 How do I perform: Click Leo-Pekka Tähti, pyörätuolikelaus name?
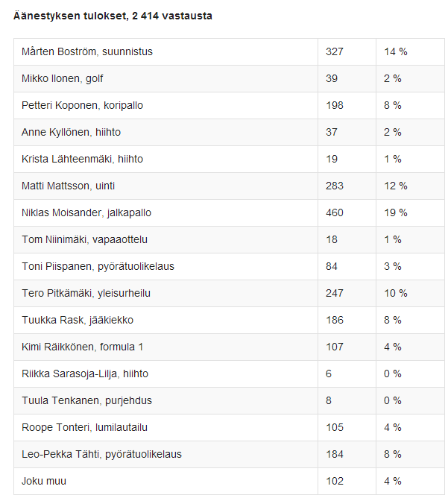101,454
